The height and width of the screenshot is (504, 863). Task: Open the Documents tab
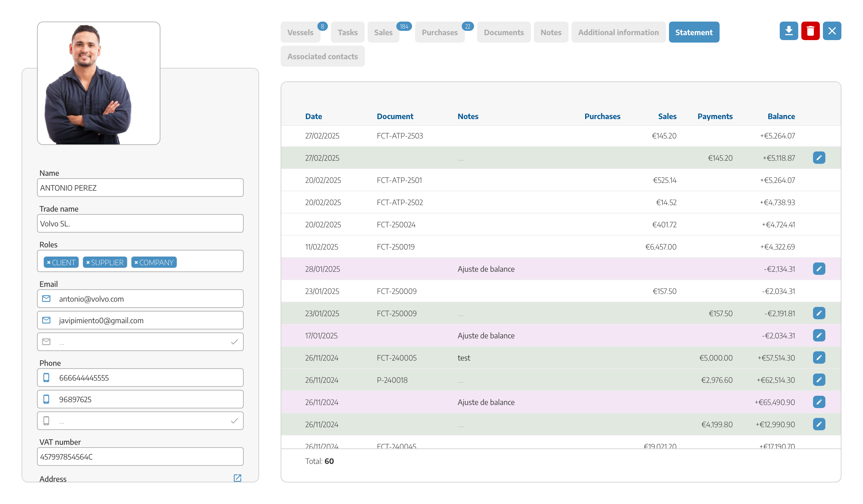click(503, 32)
